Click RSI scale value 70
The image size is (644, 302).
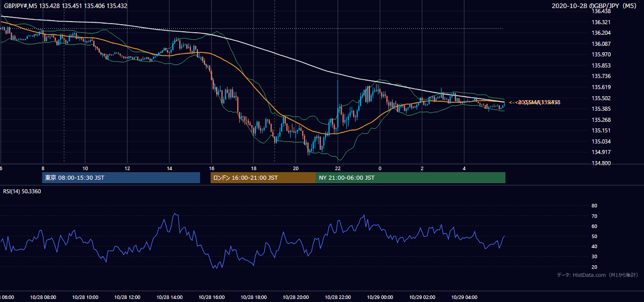tap(594, 216)
